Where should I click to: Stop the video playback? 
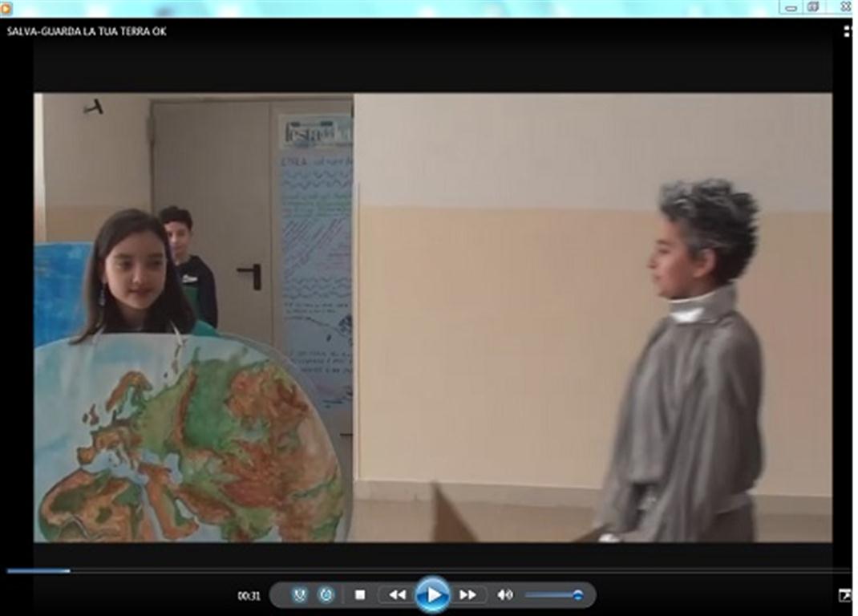click(x=360, y=594)
